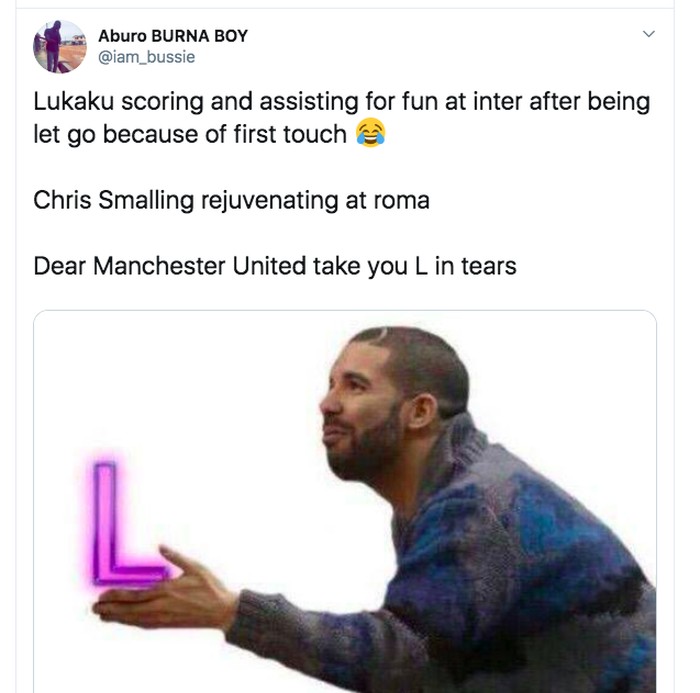Open the attached meme image
This screenshot has width=700, height=693.
click(x=345, y=501)
